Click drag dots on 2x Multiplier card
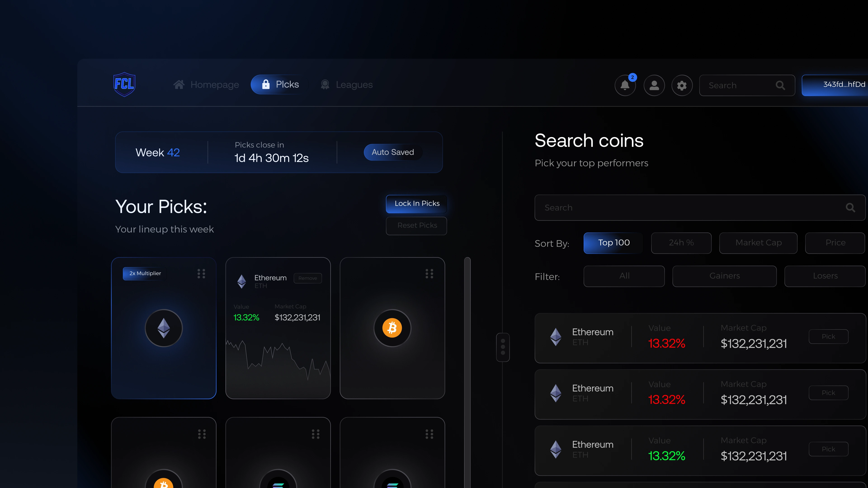The image size is (868, 488). click(201, 273)
